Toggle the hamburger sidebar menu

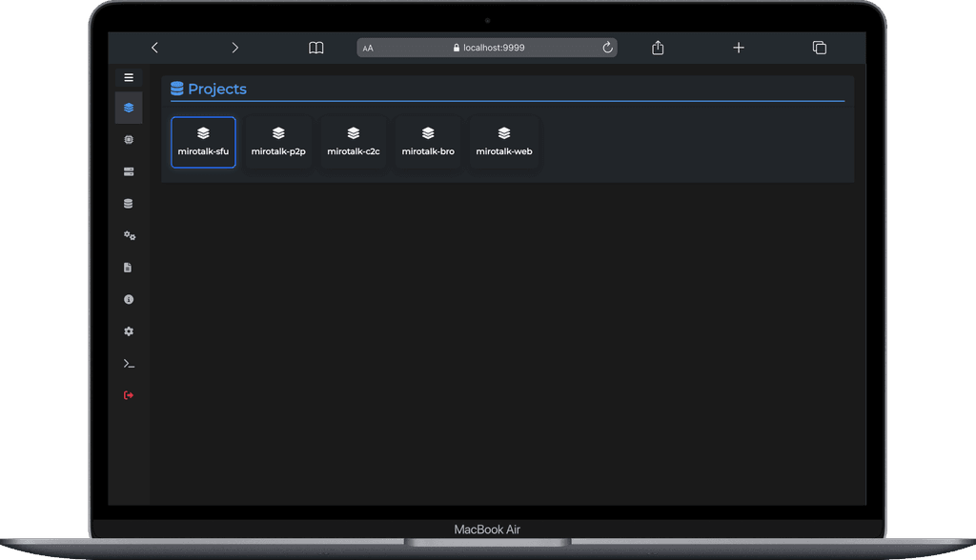click(x=129, y=77)
